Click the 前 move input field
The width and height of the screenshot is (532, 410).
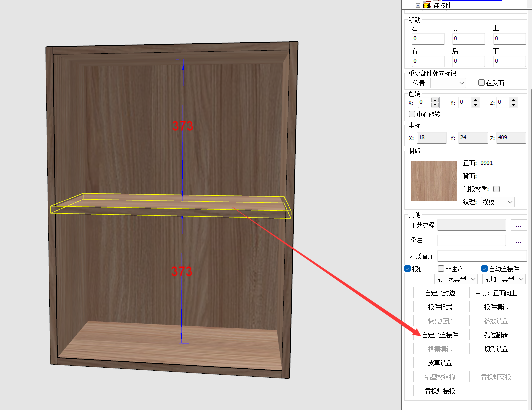click(x=468, y=39)
